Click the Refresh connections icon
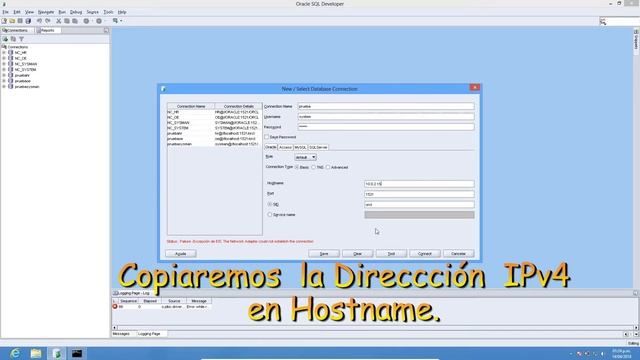The image size is (640, 360). pyautogui.click(x=13, y=39)
